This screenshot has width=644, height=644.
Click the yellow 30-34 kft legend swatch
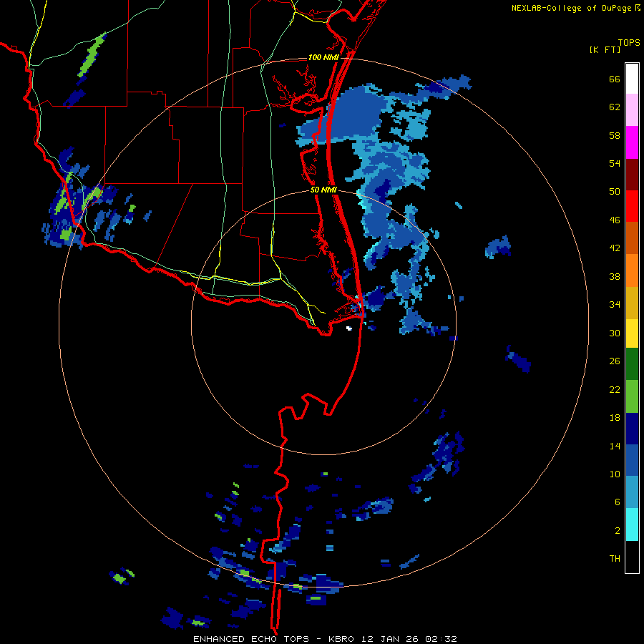click(632, 333)
